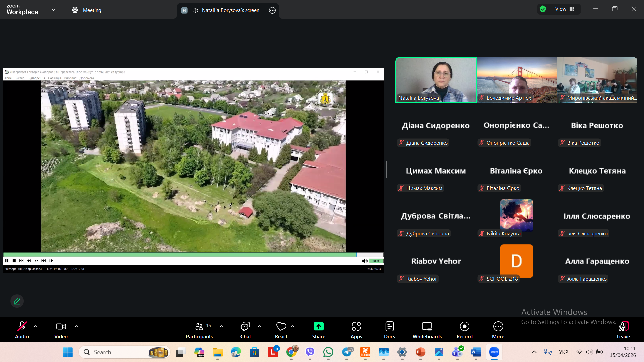
Task: Start recording with the Record icon
Action: pyautogui.click(x=464, y=326)
